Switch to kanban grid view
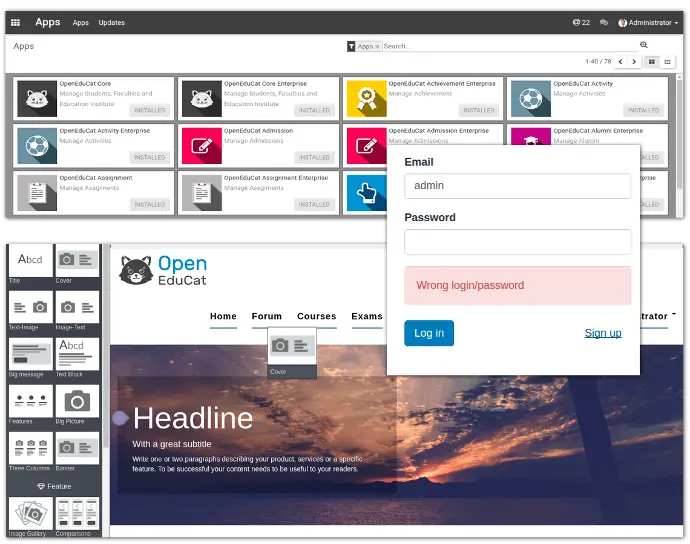 [652, 62]
